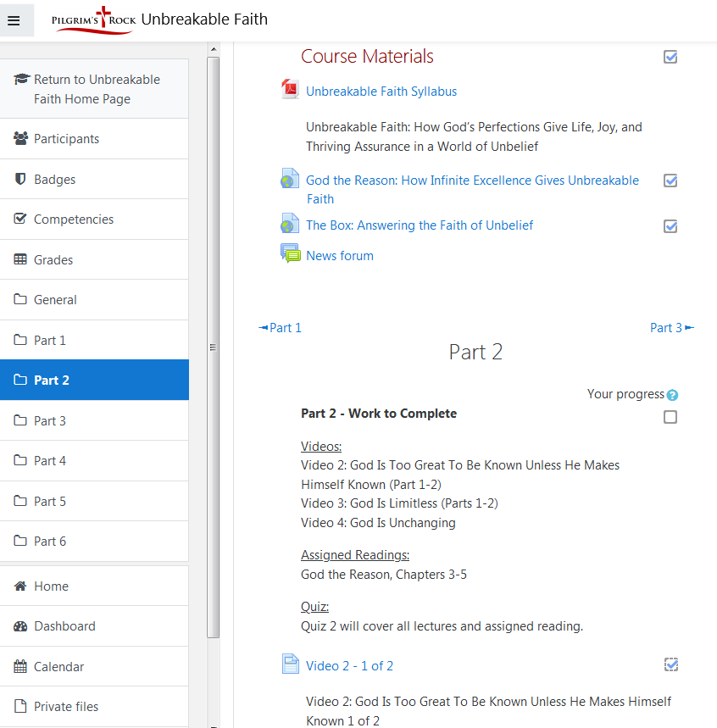Viewport: 717px width, 728px height.
Task: Open the General section in sidebar
Action: [x=55, y=300]
